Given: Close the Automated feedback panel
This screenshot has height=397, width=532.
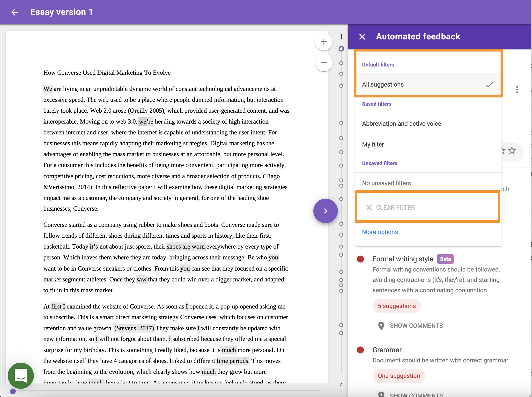Looking at the screenshot, I should pyautogui.click(x=362, y=37).
